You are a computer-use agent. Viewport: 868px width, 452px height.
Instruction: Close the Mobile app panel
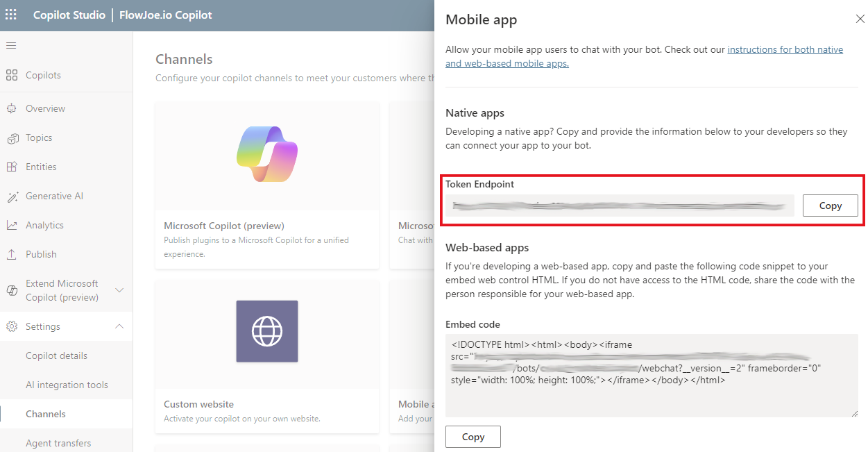coord(860,19)
